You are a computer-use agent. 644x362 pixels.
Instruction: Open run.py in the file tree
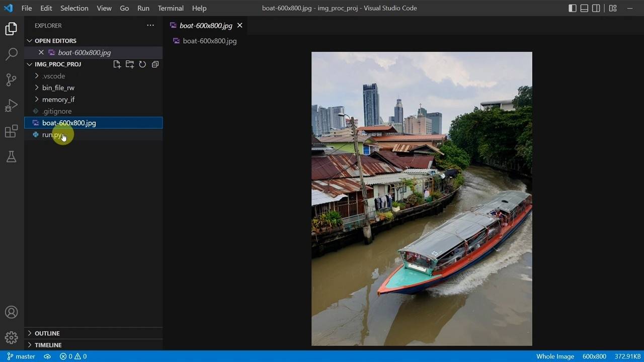coord(94,135)
